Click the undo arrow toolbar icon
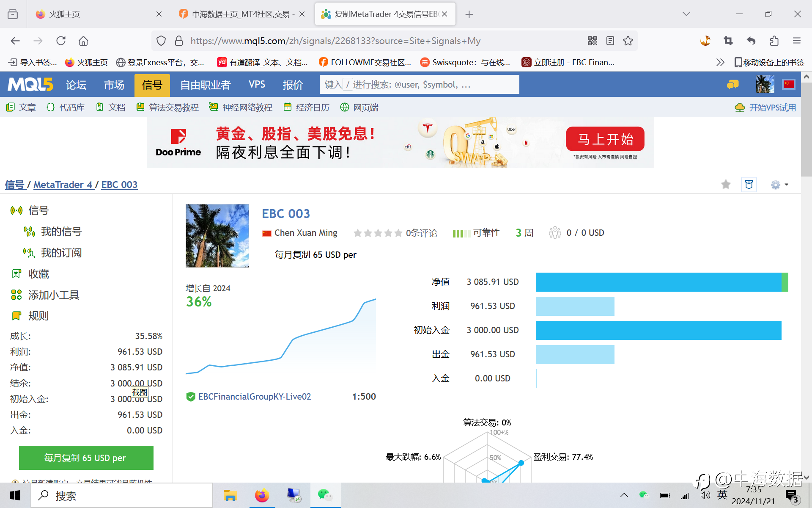 751,41
